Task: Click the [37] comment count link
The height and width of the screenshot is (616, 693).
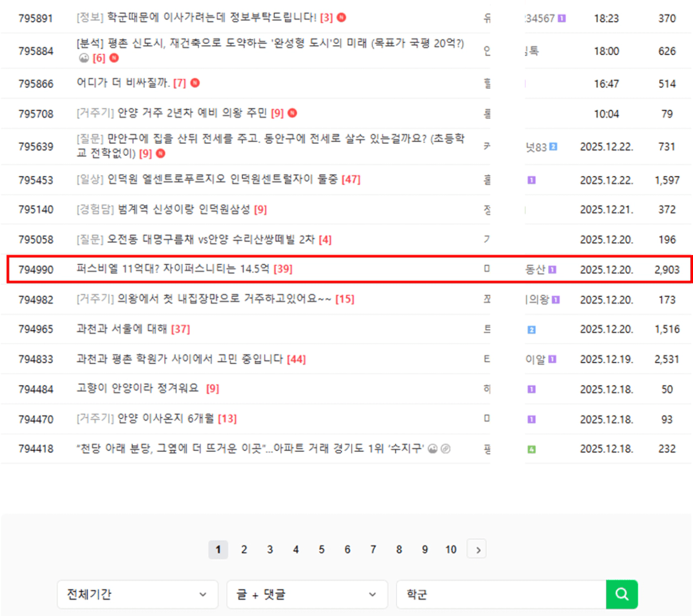Action: (x=180, y=329)
